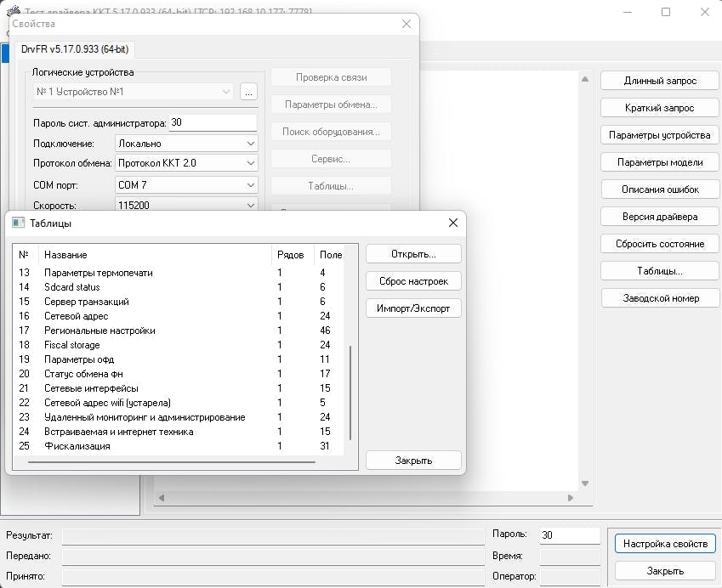722x588 pixels.
Task: Switch to the DrvFR v5.17.0.933 tab
Action: pyautogui.click(x=75, y=49)
